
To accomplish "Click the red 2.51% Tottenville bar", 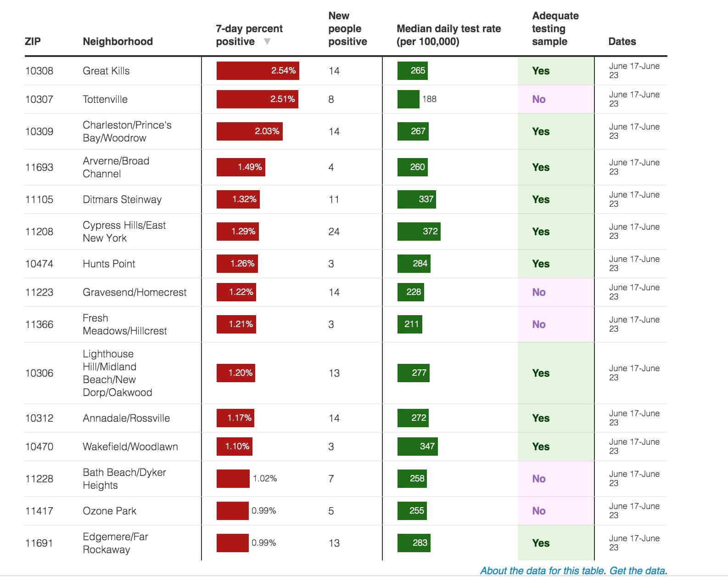I will (x=257, y=99).
